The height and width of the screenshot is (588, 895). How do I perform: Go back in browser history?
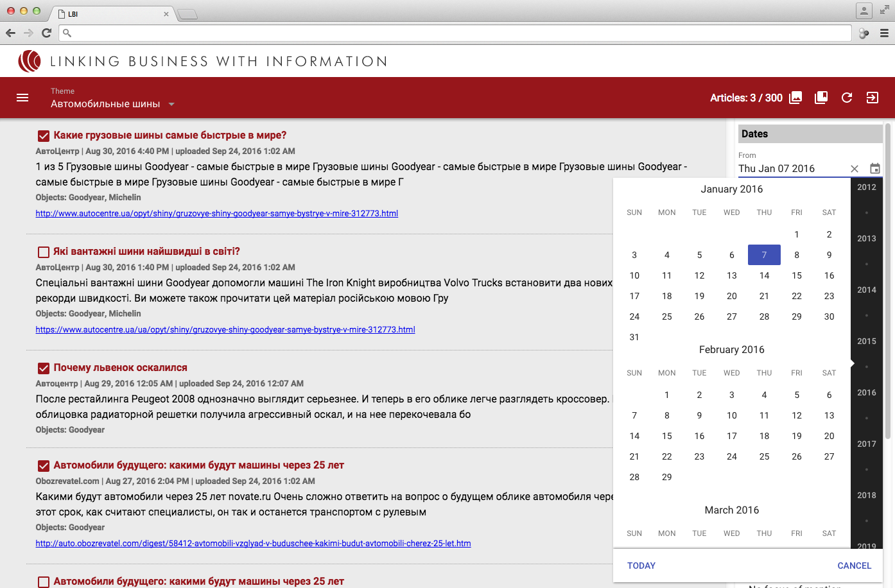10,33
